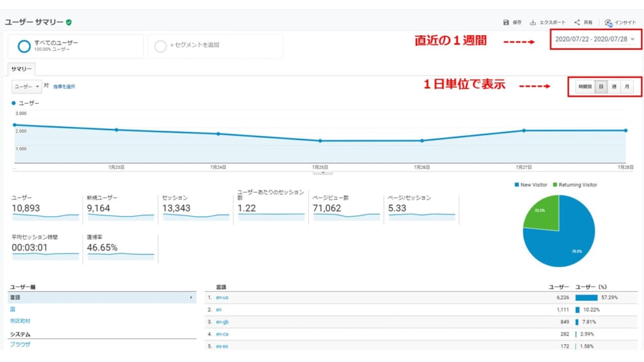Screen dimensions: 644x362
Task: Click the en language link in row 2
Action: click(x=219, y=309)
